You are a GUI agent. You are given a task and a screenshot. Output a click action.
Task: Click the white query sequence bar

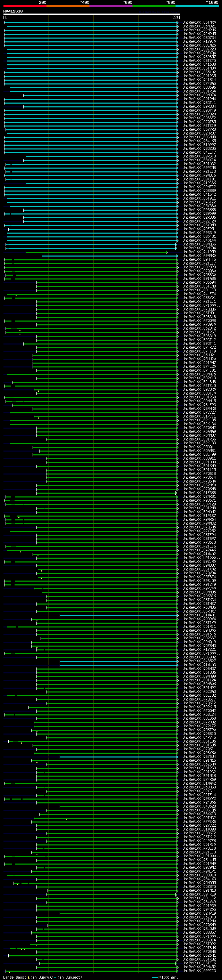(x=92, y=14)
